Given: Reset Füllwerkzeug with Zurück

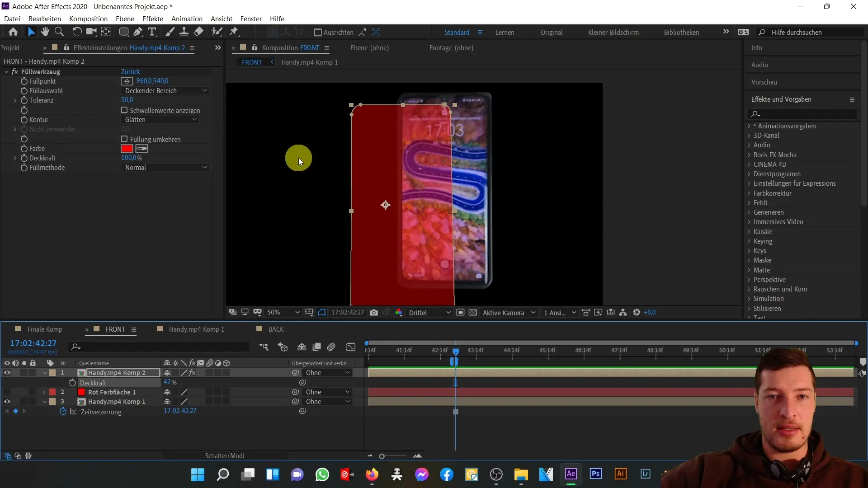Looking at the screenshot, I should 131,72.
